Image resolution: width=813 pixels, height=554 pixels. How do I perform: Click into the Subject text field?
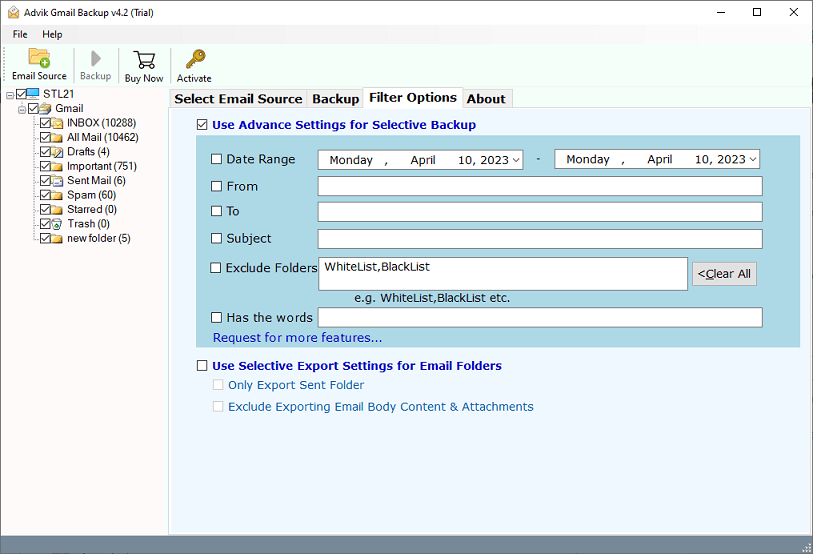pos(540,239)
